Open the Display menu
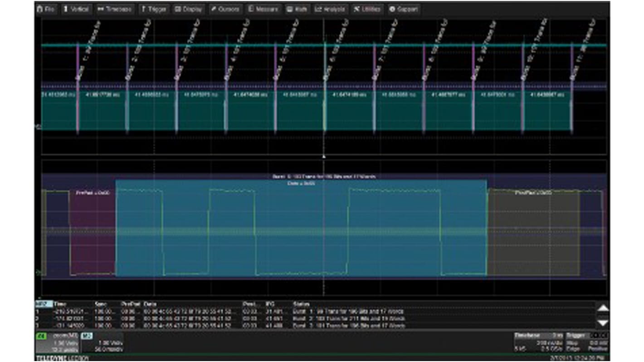 [x=189, y=9]
